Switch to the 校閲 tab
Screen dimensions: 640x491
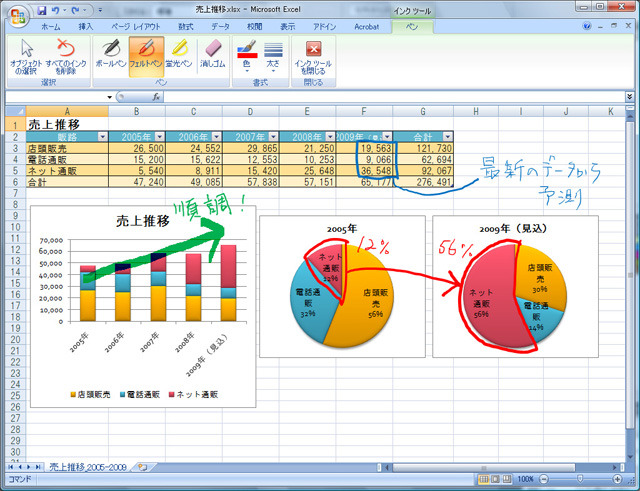[x=255, y=27]
